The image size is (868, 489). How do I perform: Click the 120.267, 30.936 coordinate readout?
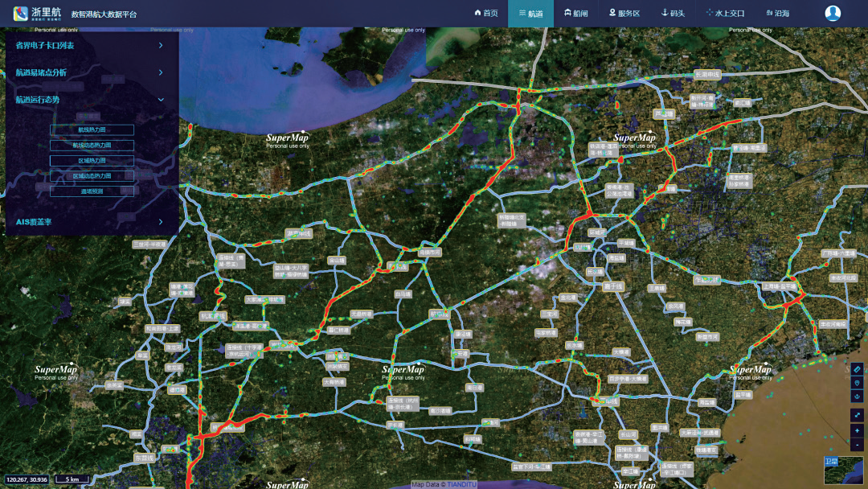[x=27, y=479]
